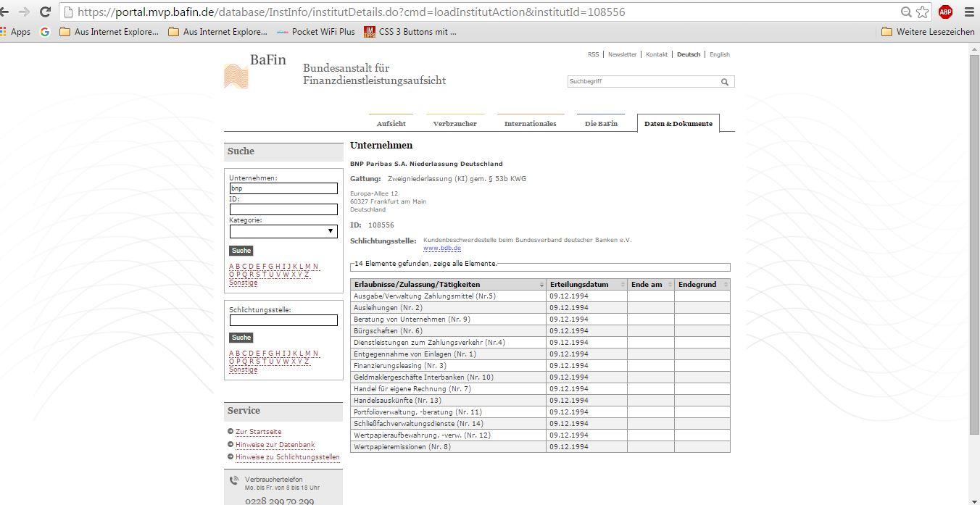Image resolution: width=980 pixels, height=505 pixels.
Task: Focus the Unternehmen input field
Action: coord(283,188)
